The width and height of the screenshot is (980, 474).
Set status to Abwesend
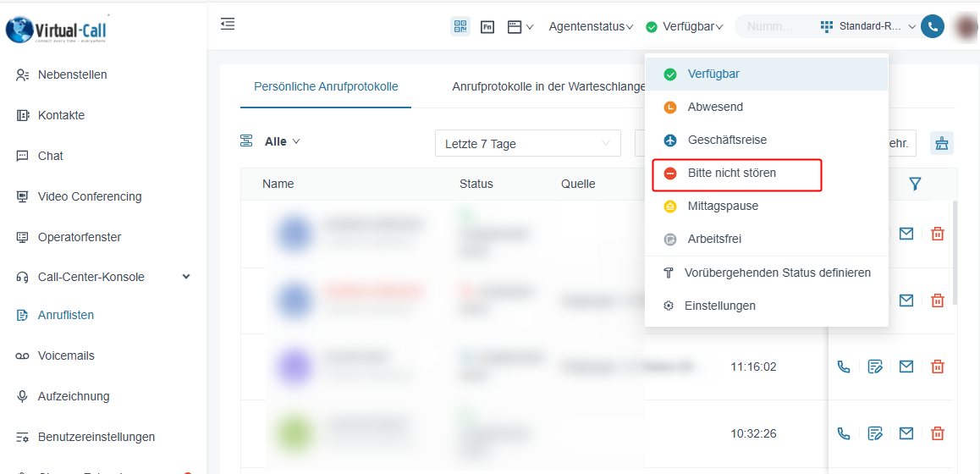(x=766, y=107)
